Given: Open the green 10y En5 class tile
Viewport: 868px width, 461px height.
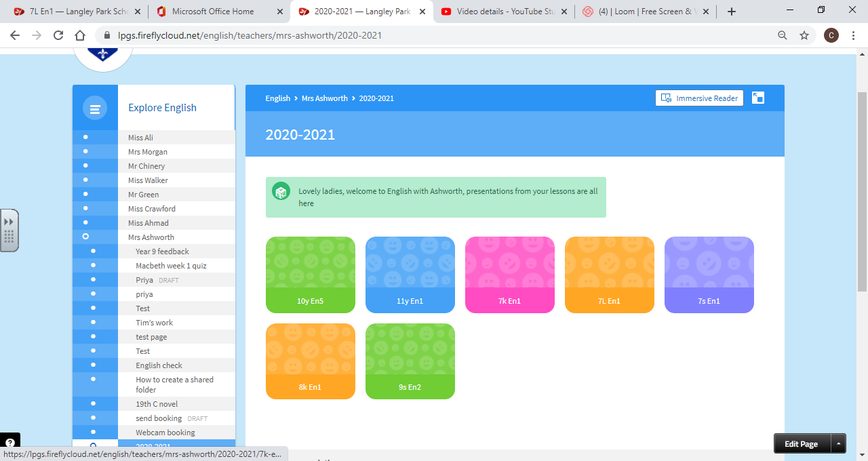Looking at the screenshot, I should [310, 275].
